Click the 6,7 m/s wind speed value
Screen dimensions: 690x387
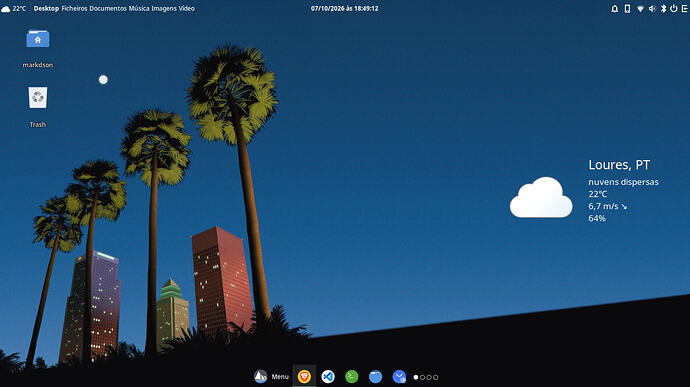603,206
